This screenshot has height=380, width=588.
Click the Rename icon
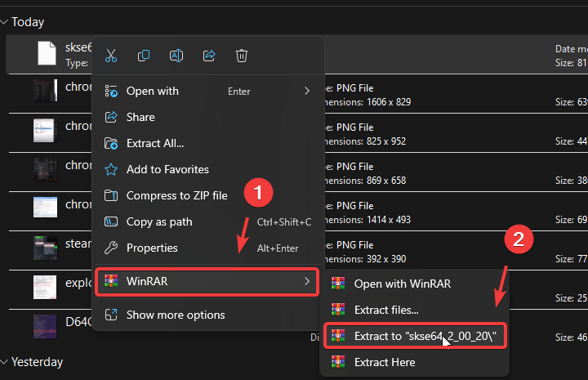click(176, 56)
